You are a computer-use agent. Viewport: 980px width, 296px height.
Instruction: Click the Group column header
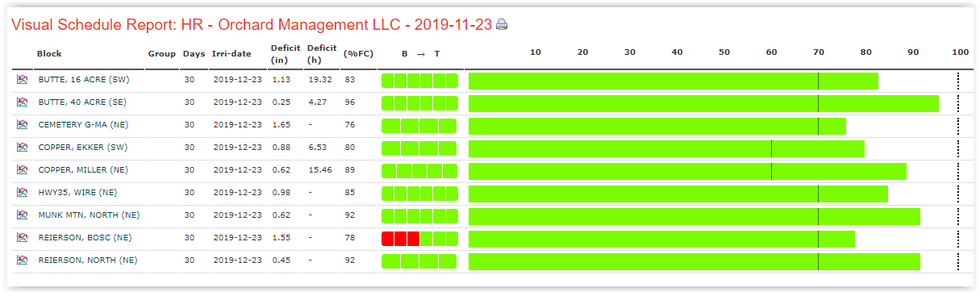161,54
